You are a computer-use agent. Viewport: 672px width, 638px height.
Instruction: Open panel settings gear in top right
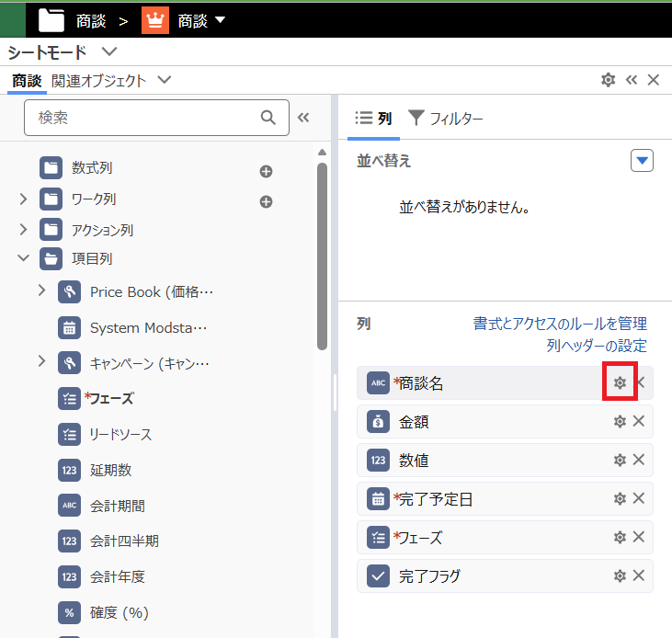click(x=608, y=80)
